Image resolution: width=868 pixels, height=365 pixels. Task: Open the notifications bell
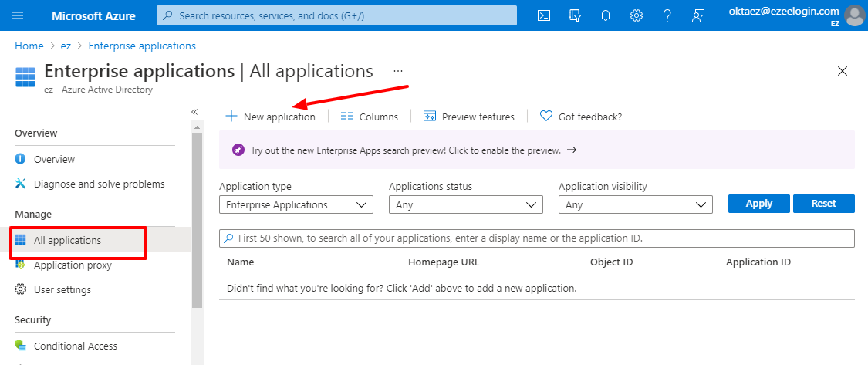(606, 15)
